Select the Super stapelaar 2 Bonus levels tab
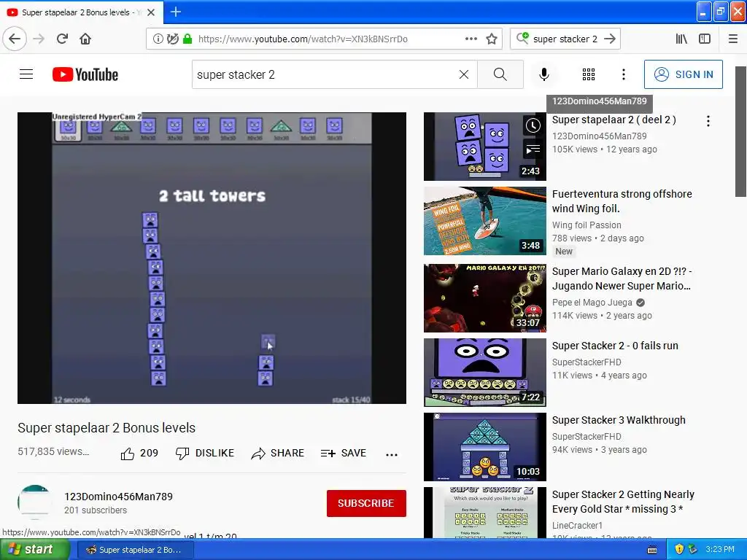This screenshot has width=747, height=560. (x=82, y=12)
